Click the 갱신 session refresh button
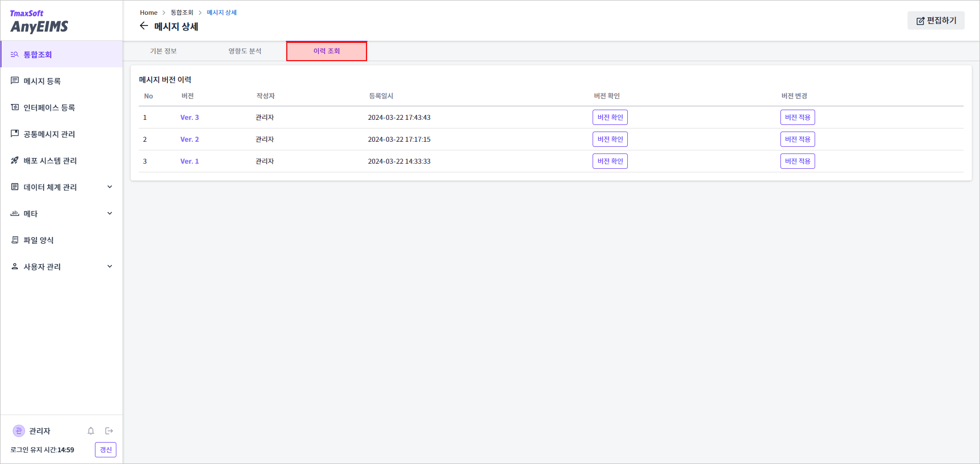Image resolution: width=980 pixels, height=464 pixels. [106, 450]
